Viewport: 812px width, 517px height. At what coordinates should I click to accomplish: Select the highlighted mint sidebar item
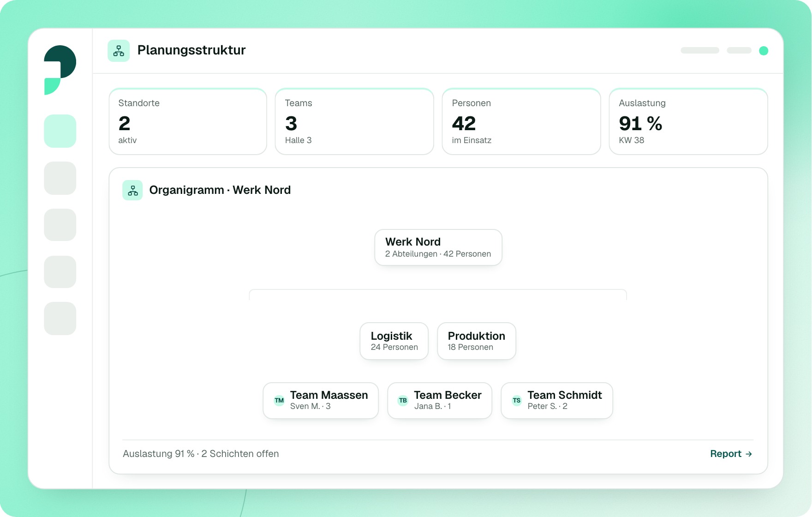pos(60,131)
